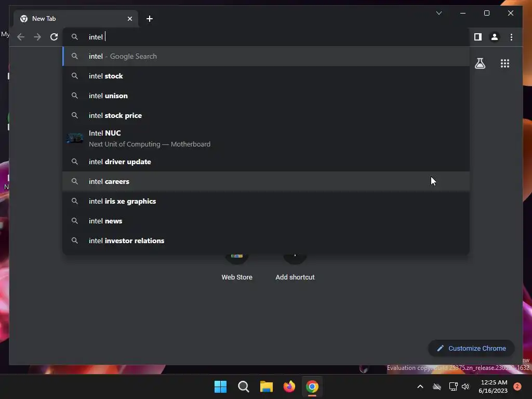Click search icon beside 'intel news'
The width and height of the screenshot is (532, 399).
(x=75, y=221)
